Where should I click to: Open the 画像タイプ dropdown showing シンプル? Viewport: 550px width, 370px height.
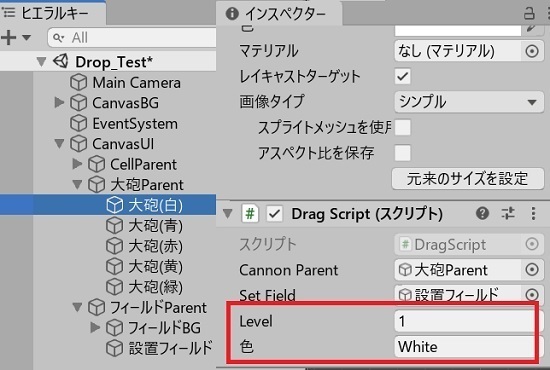469,102
